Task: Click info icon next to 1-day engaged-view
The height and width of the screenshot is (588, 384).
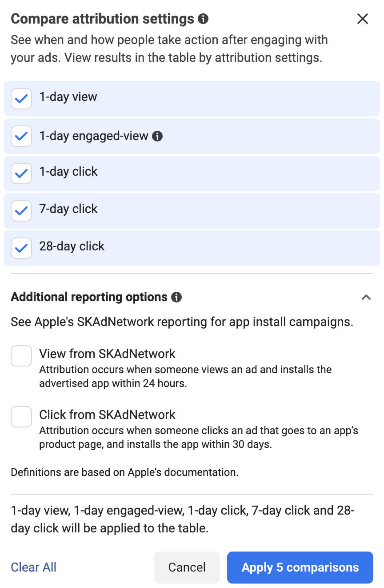Action: (157, 136)
